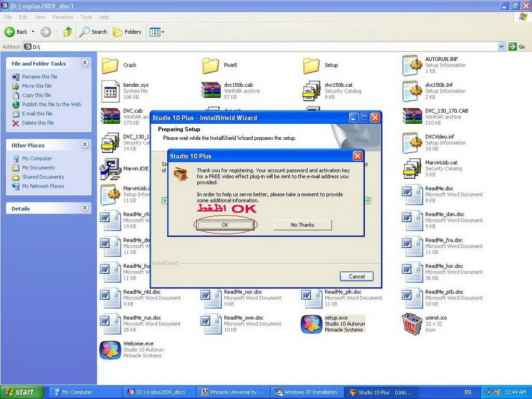Click Delete this file link

37,123
